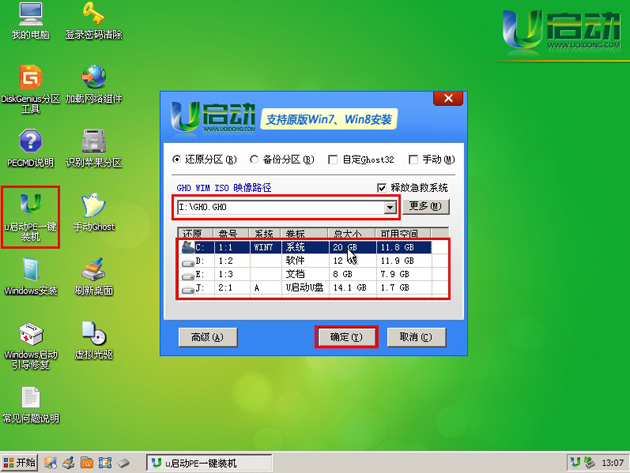This screenshot has width=630, height=473.
Task: Launch 识别苹果分区 icon
Action: click(94, 148)
